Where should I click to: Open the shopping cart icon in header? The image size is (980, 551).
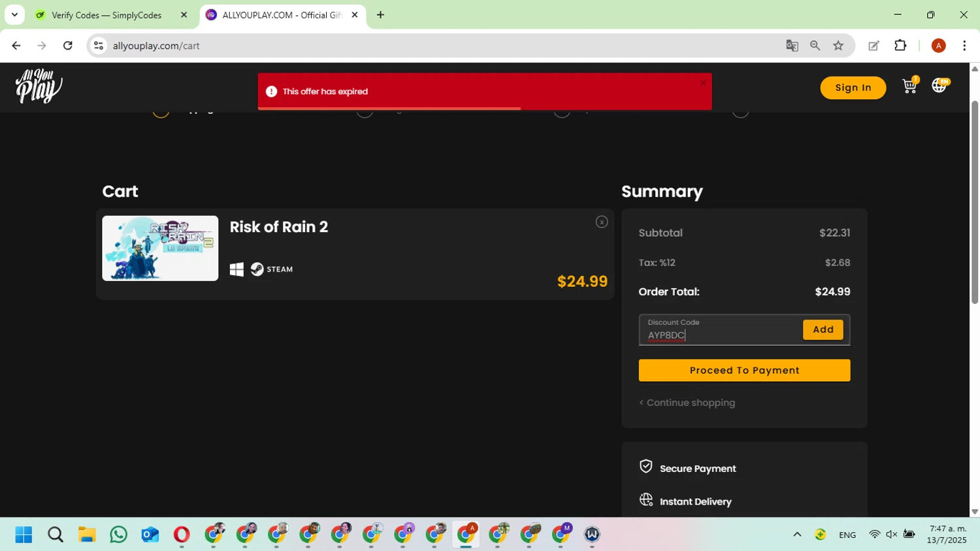click(909, 86)
